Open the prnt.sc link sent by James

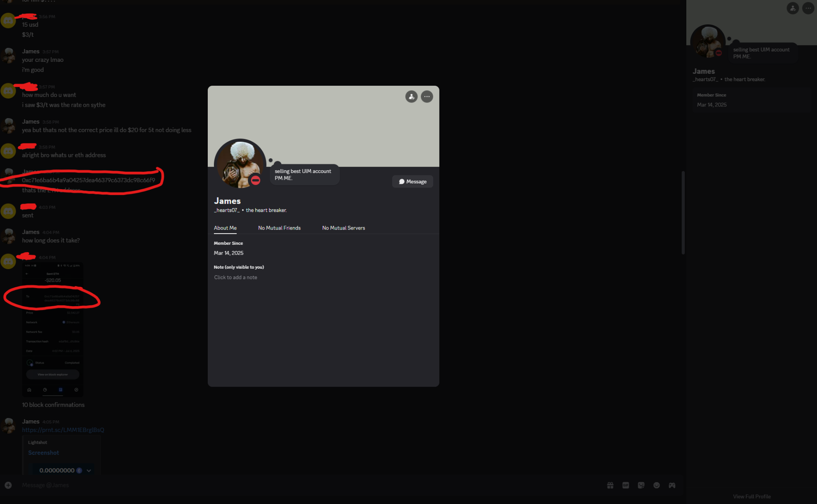(x=63, y=430)
